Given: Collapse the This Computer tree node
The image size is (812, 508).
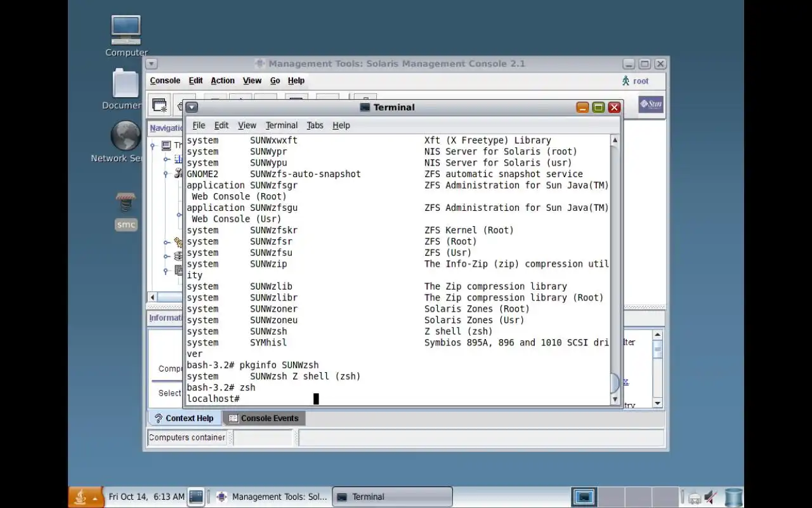Looking at the screenshot, I should [x=153, y=146].
